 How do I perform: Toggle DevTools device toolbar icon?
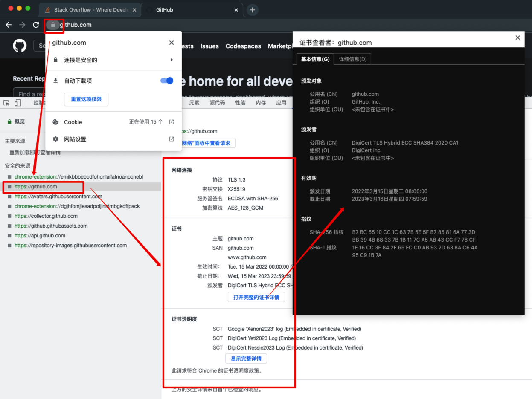[x=17, y=103]
